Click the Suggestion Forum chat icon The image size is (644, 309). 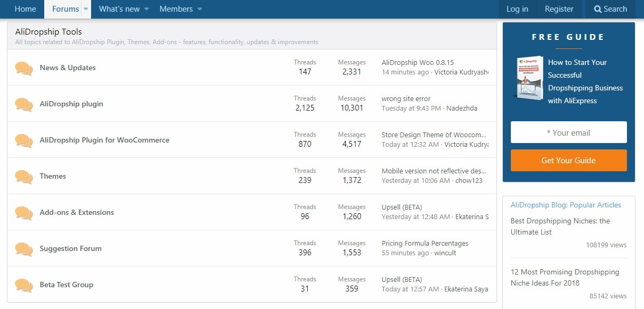point(24,249)
